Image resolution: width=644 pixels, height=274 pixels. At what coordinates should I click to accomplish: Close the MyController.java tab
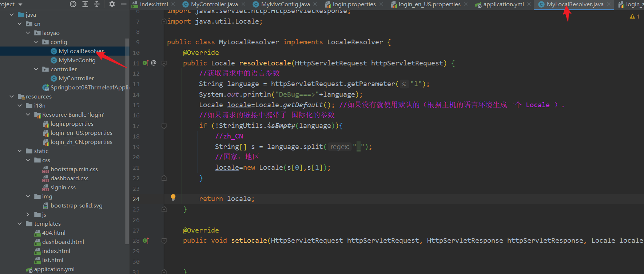(243, 4)
